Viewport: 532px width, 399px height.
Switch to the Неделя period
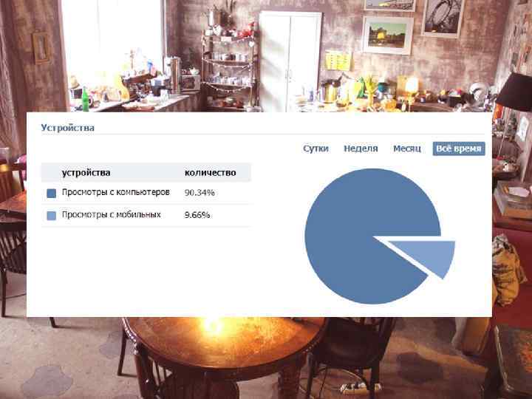coord(361,149)
